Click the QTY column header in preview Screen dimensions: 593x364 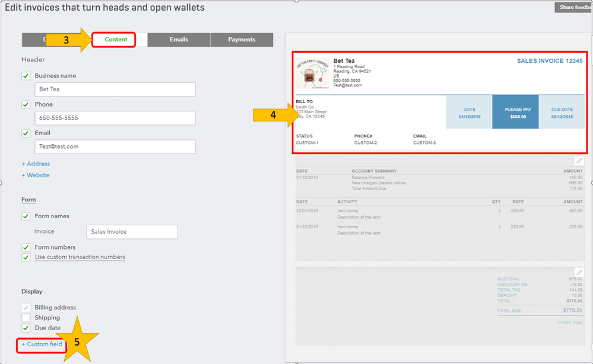tap(496, 202)
